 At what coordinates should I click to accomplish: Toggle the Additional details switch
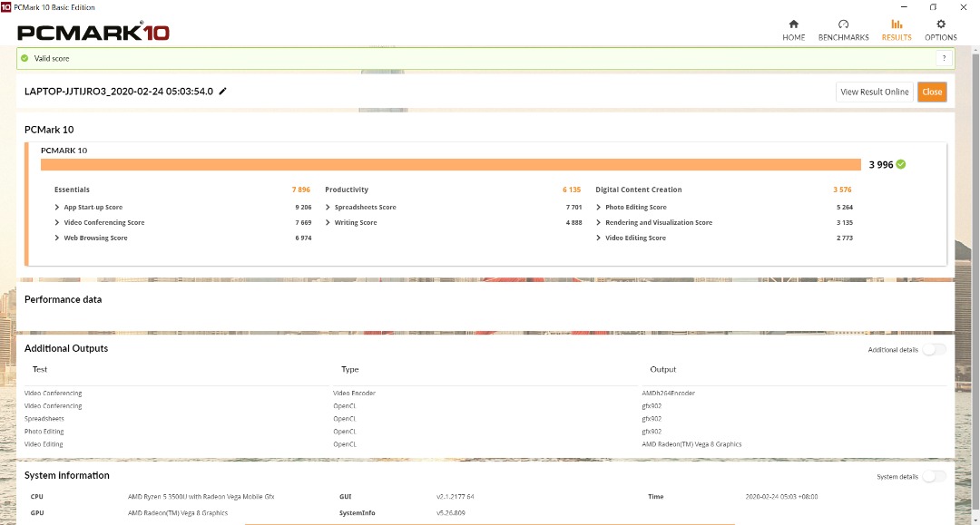pos(934,350)
